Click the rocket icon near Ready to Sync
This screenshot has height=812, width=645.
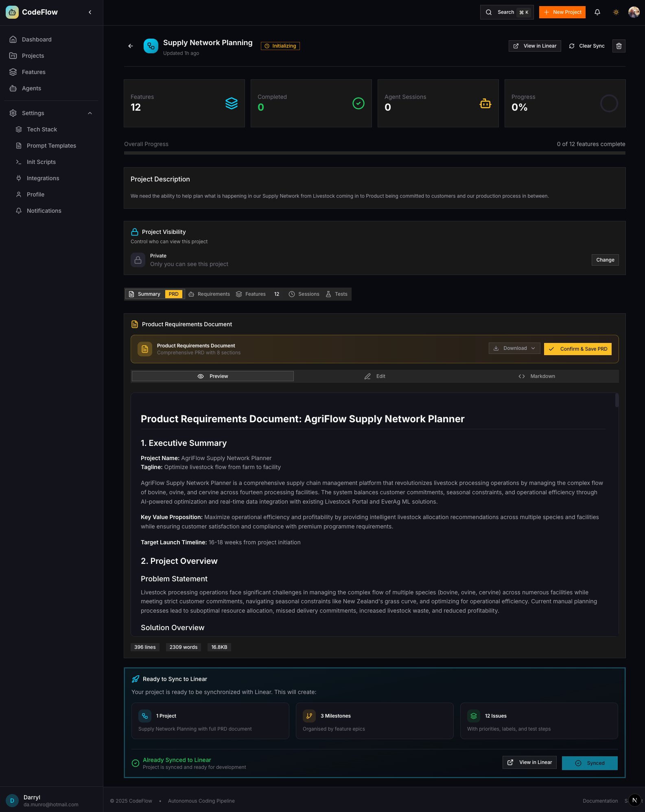[x=136, y=679]
